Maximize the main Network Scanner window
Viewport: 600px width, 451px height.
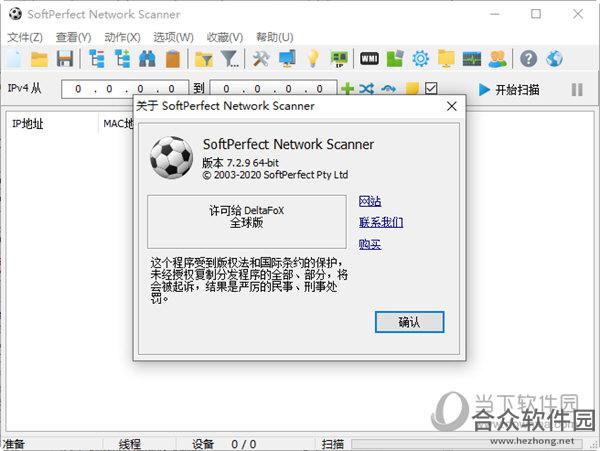click(536, 14)
